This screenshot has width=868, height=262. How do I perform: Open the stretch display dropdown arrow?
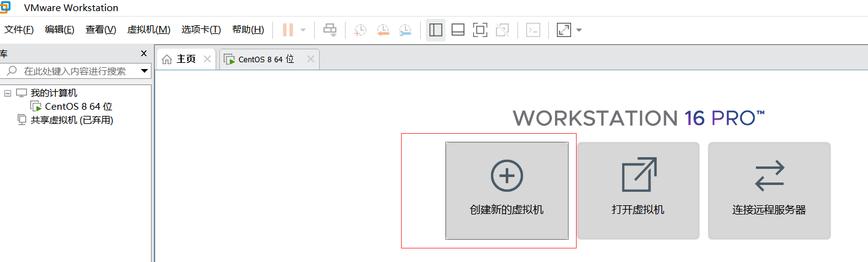[x=579, y=30]
